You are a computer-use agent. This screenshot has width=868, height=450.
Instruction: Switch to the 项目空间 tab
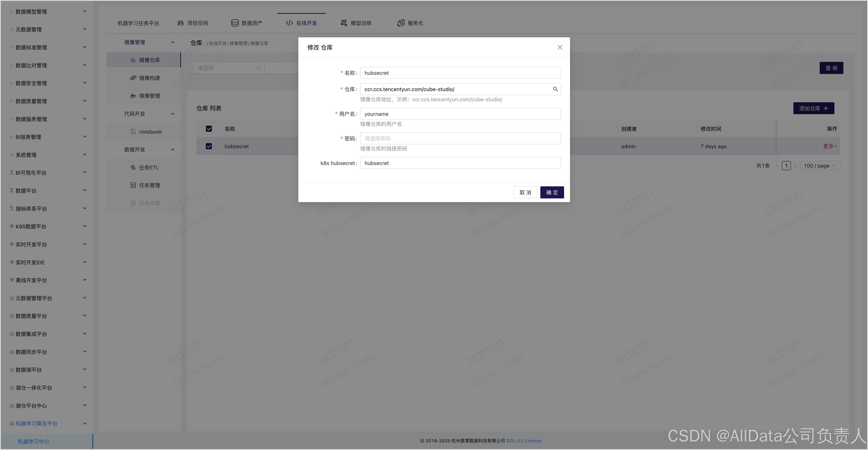tap(193, 23)
